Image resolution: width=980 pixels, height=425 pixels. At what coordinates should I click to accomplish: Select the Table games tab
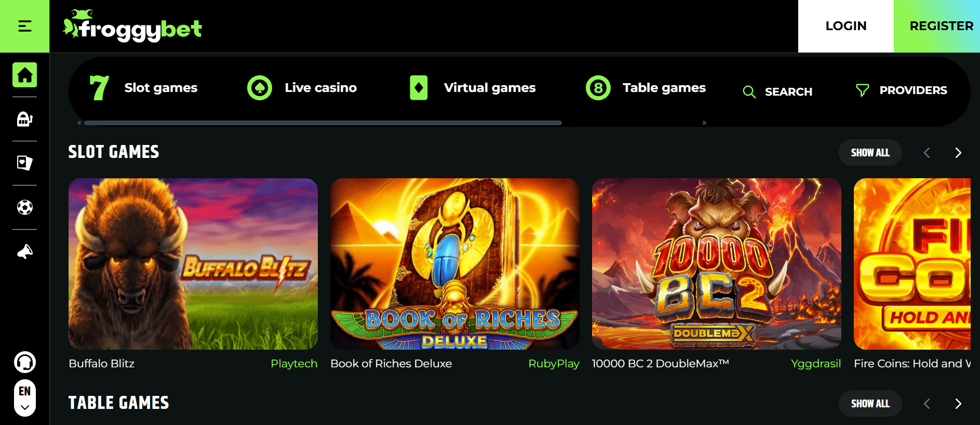tap(646, 88)
